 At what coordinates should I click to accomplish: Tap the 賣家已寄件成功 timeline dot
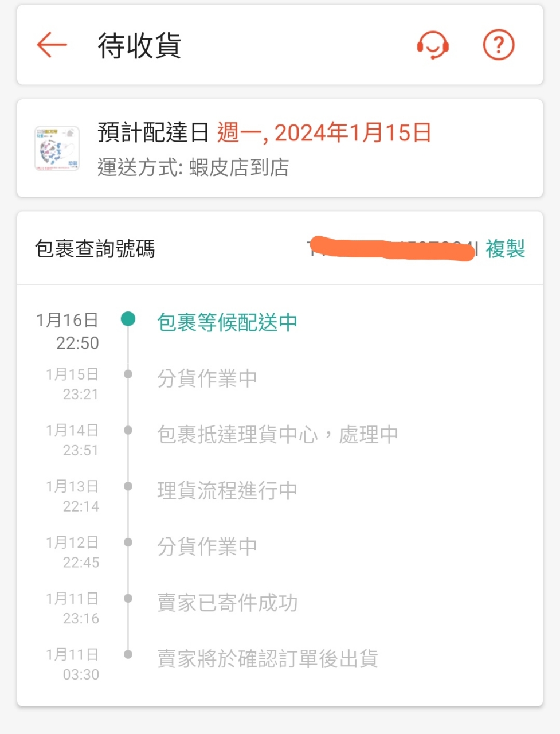[128, 598]
